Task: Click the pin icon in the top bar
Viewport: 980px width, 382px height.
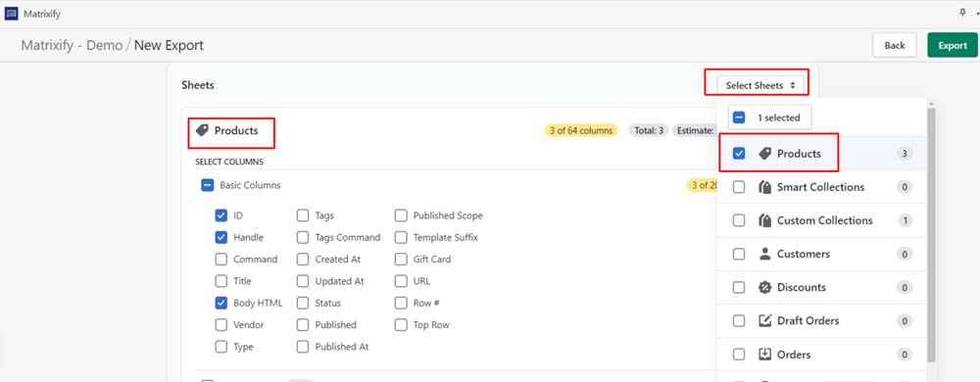Action: point(962,13)
